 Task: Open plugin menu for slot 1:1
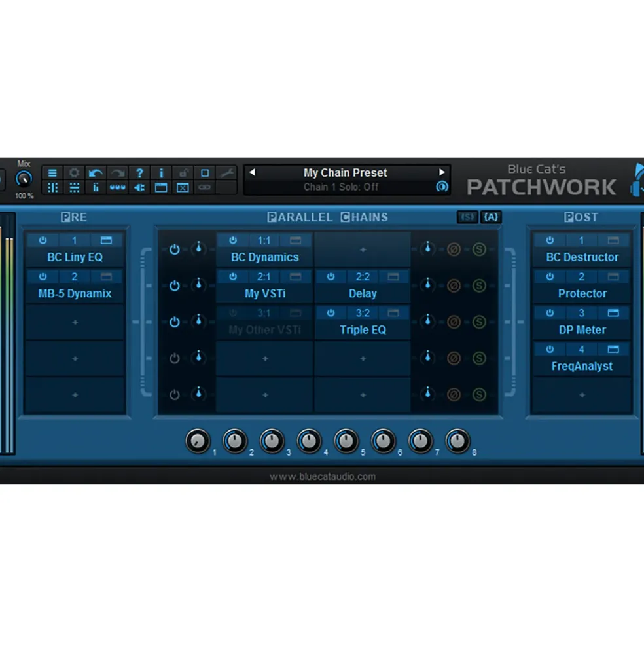(264, 240)
